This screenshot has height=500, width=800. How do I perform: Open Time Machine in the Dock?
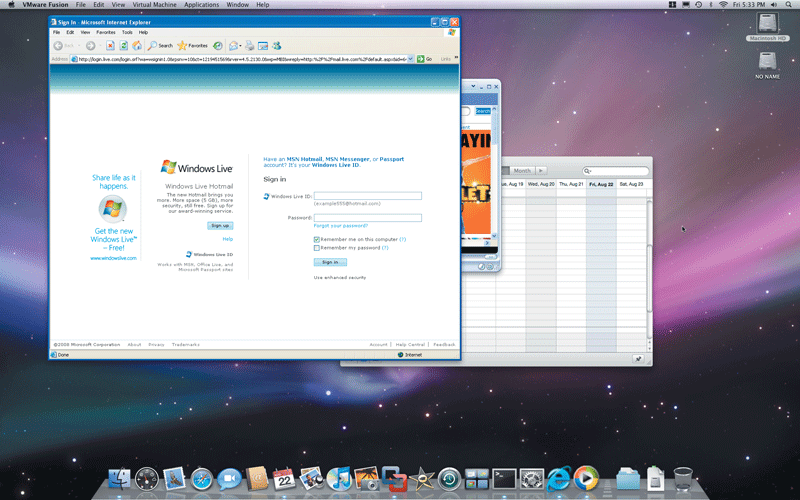pyautogui.click(x=449, y=479)
